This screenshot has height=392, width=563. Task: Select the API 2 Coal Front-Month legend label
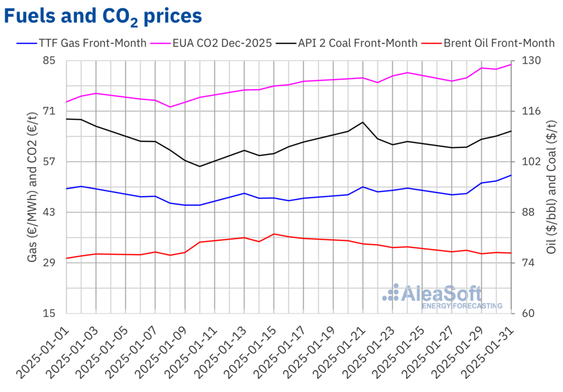coord(357,43)
